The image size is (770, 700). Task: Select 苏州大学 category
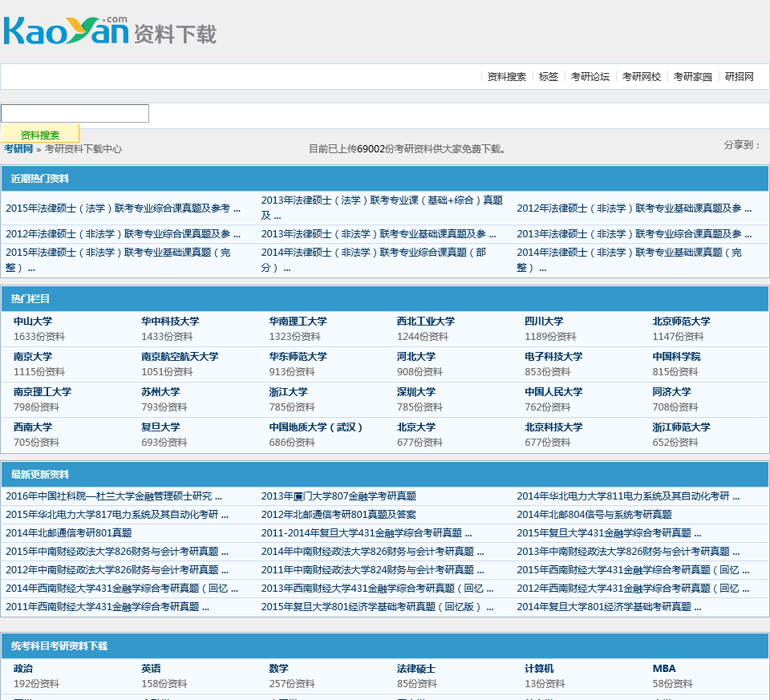pyautogui.click(x=160, y=392)
